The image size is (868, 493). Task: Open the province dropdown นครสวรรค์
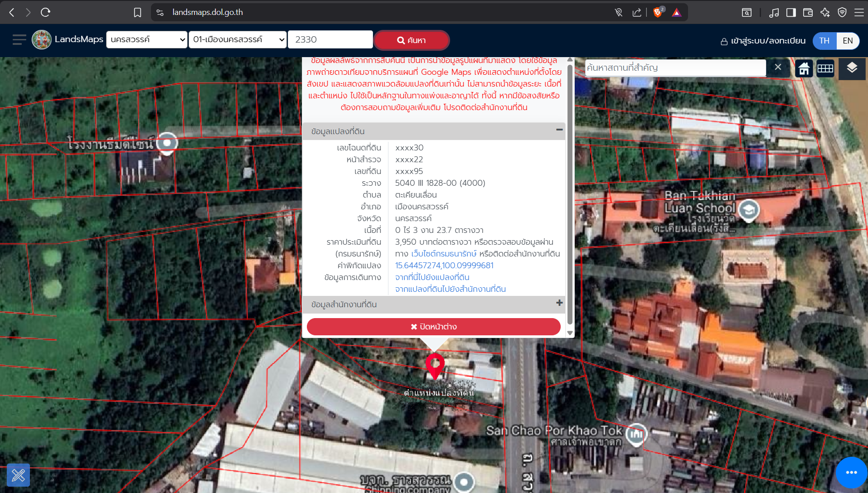[147, 39]
